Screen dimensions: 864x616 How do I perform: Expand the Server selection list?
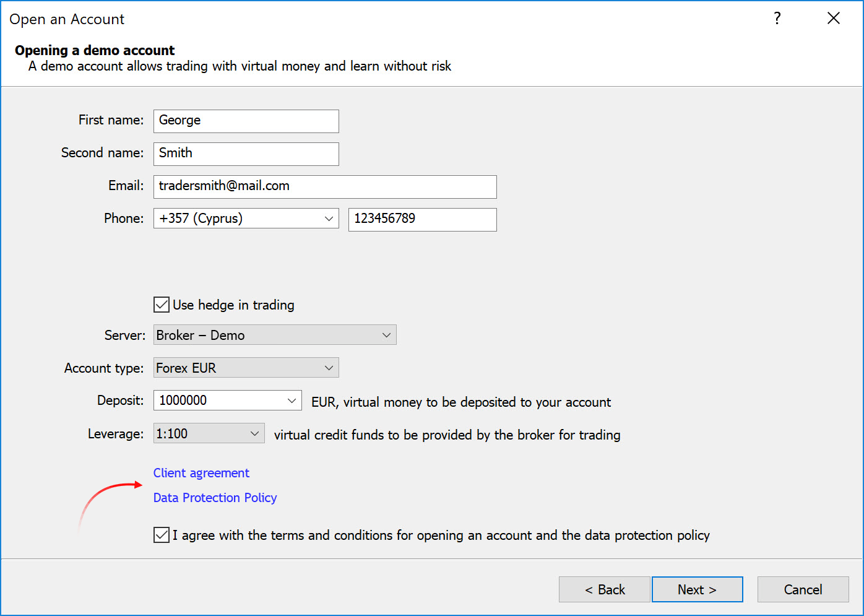386,334
